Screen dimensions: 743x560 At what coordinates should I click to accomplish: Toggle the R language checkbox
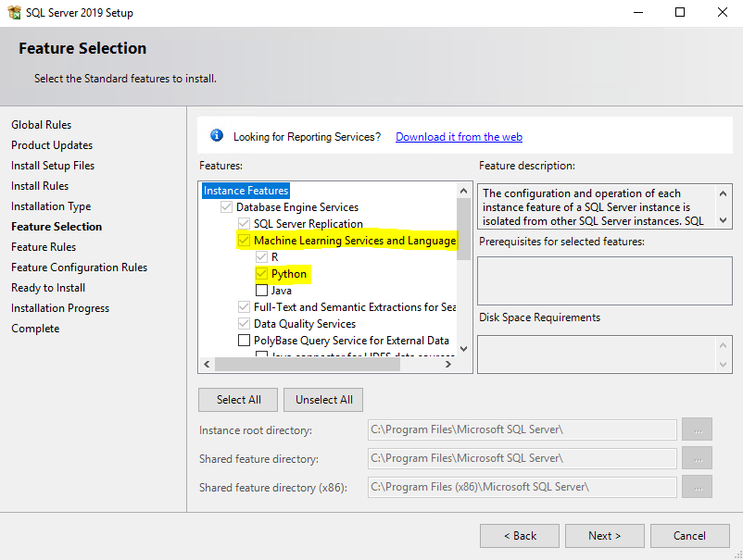(261, 257)
